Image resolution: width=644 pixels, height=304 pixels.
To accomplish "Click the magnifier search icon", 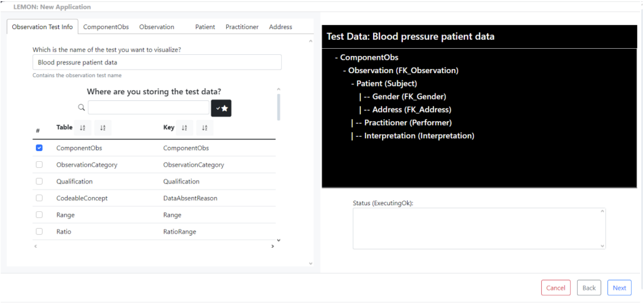I will [81, 108].
